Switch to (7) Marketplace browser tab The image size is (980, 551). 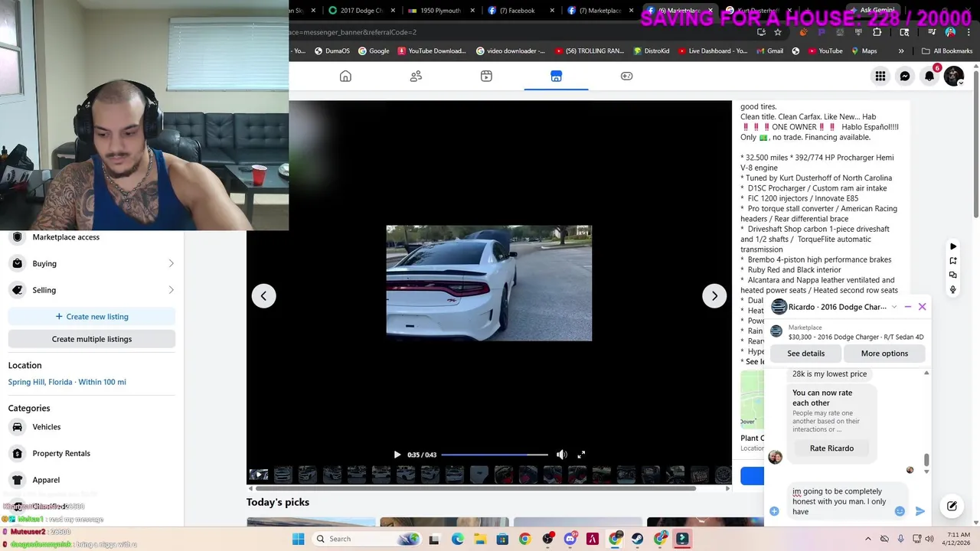coord(599,11)
